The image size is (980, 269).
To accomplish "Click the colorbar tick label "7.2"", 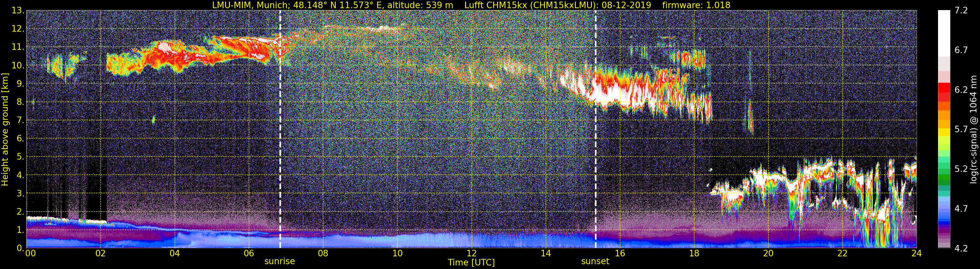I will pyautogui.click(x=961, y=11).
